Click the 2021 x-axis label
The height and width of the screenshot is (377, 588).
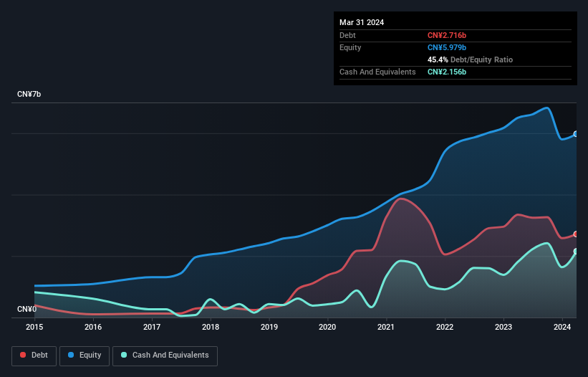386,327
